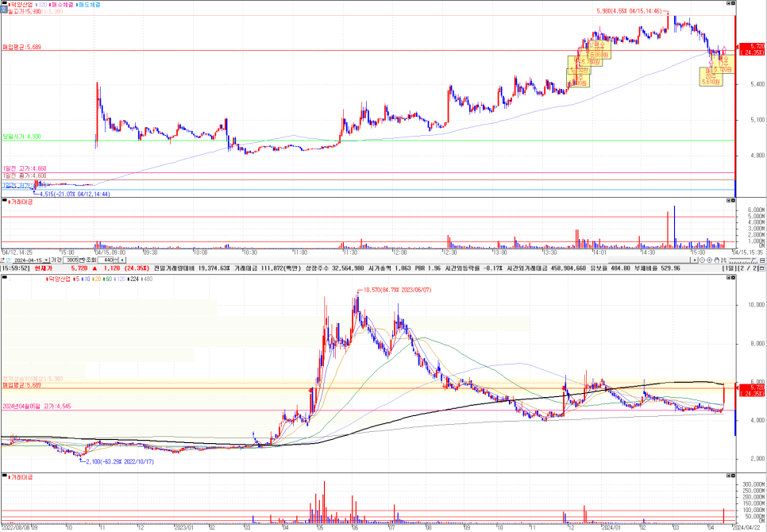767x532 pixels.
Task: Close the upper 거래대금 volume pane
Action: [x=732, y=202]
